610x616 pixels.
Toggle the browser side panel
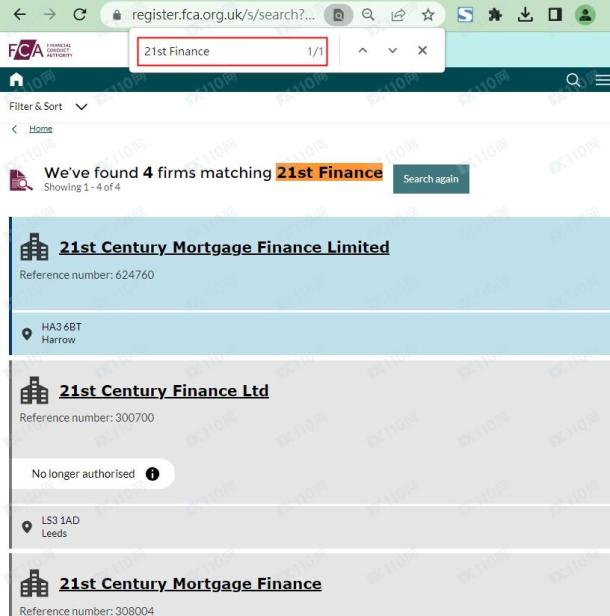click(x=555, y=15)
